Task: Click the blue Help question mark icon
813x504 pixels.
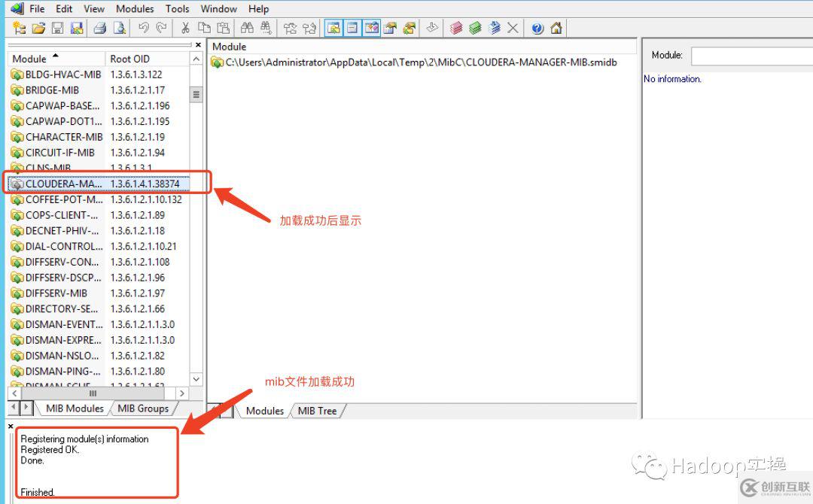Action: point(537,28)
